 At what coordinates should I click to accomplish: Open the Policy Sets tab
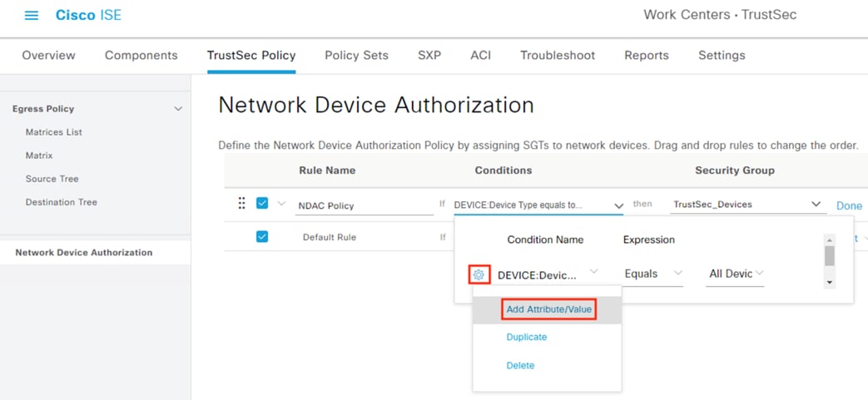356,56
